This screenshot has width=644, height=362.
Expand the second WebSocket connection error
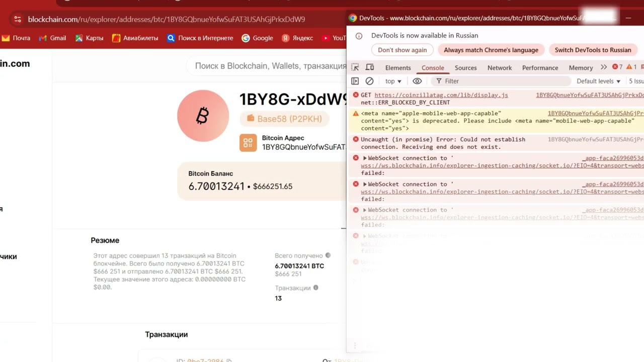(x=365, y=184)
